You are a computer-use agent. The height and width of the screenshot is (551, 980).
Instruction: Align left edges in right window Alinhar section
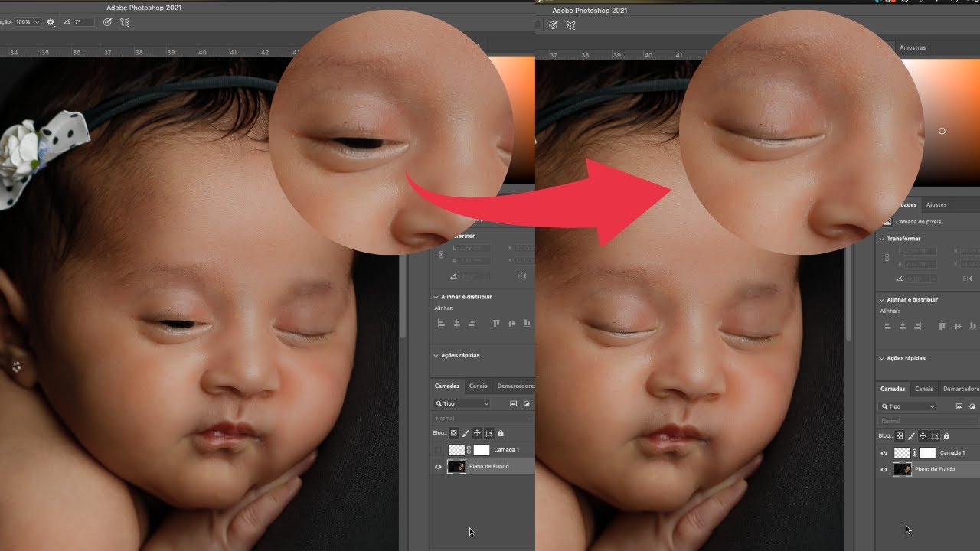click(x=887, y=326)
